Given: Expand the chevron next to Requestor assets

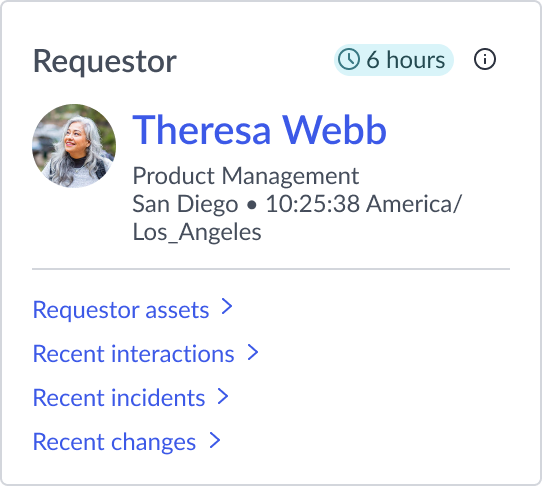Looking at the screenshot, I should (227, 307).
